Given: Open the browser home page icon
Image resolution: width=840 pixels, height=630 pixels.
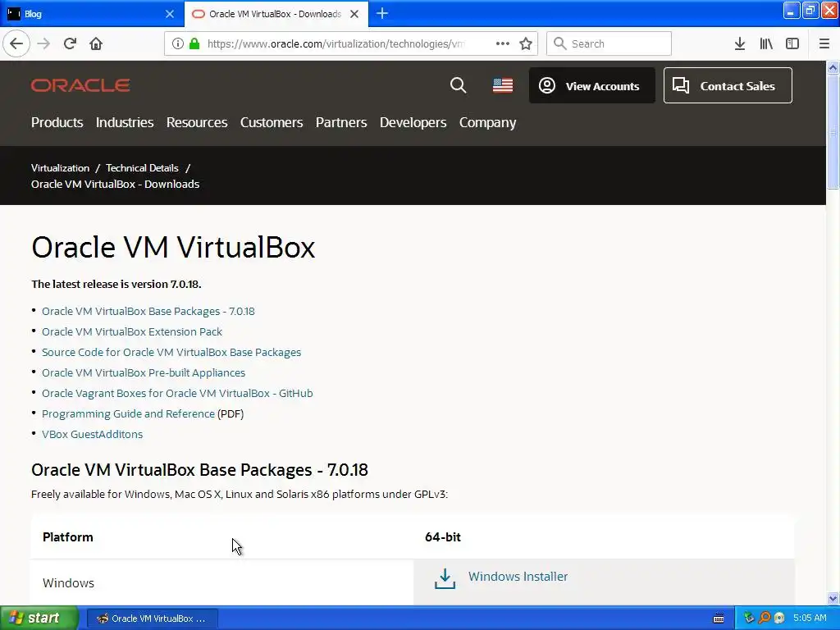Looking at the screenshot, I should (x=96, y=43).
